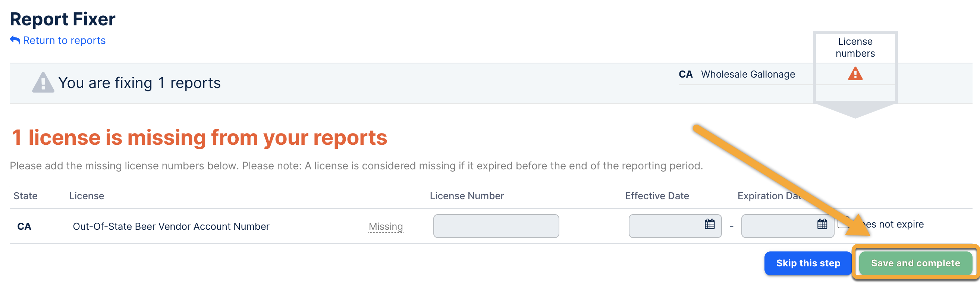Follow the 'Return to reports' link
Image resolution: width=980 pixels, height=288 pixels.
(x=64, y=40)
